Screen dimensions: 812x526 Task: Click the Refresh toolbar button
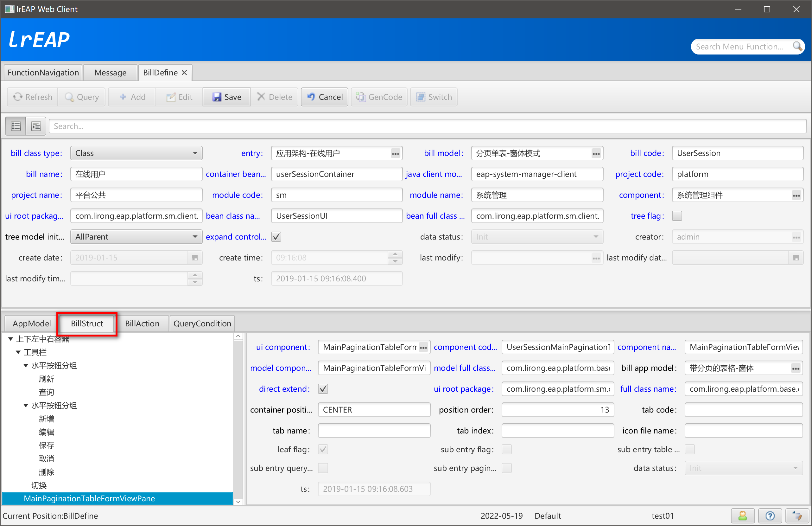tap(32, 97)
